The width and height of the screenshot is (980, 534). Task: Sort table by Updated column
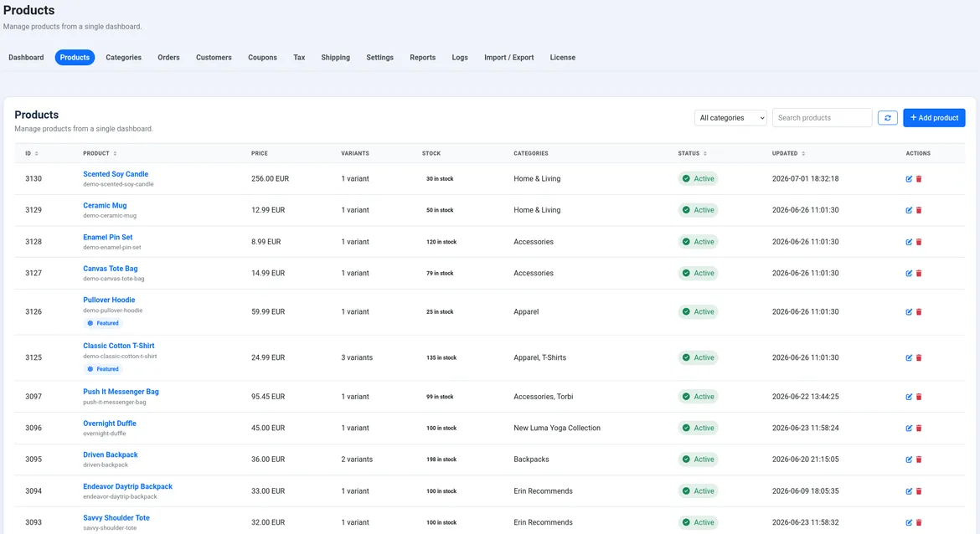[x=789, y=153]
